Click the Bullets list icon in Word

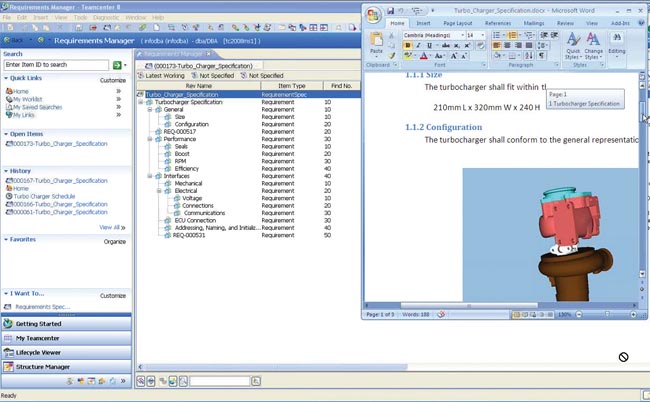(x=497, y=35)
